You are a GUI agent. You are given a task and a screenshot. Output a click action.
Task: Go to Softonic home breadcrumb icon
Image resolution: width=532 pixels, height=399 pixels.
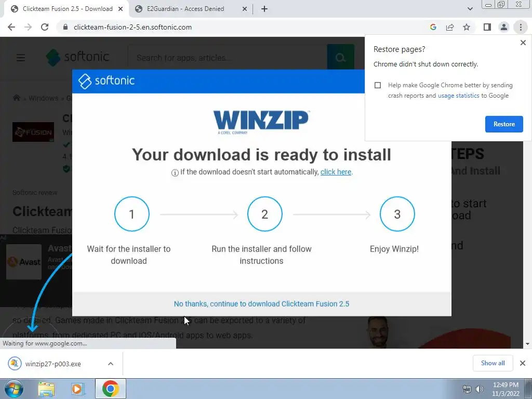[x=16, y=98]
